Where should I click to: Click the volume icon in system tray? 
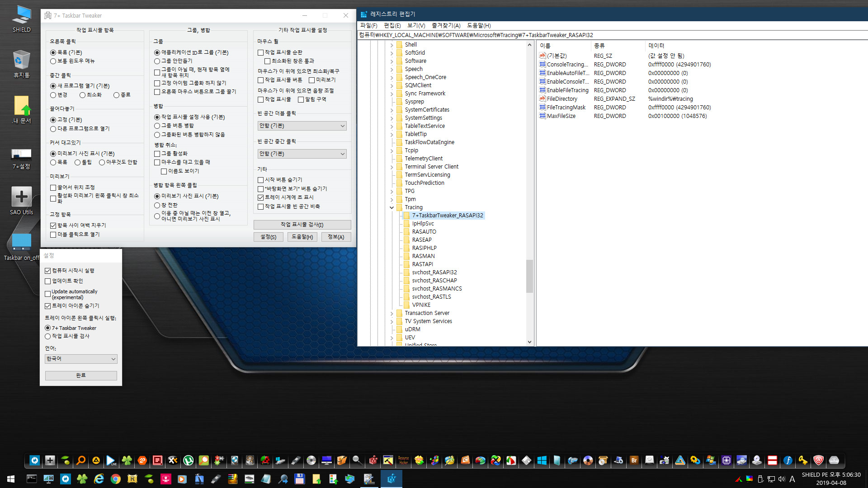point(782,479)
